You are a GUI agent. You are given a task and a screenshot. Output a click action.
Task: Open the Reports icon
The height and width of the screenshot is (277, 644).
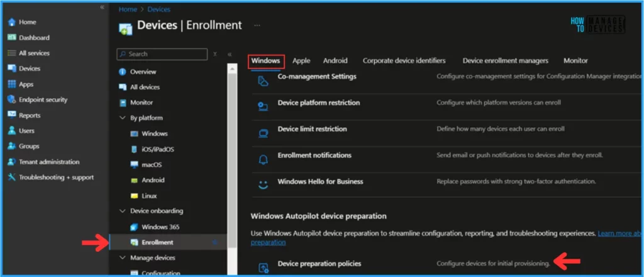click(11, 115)
